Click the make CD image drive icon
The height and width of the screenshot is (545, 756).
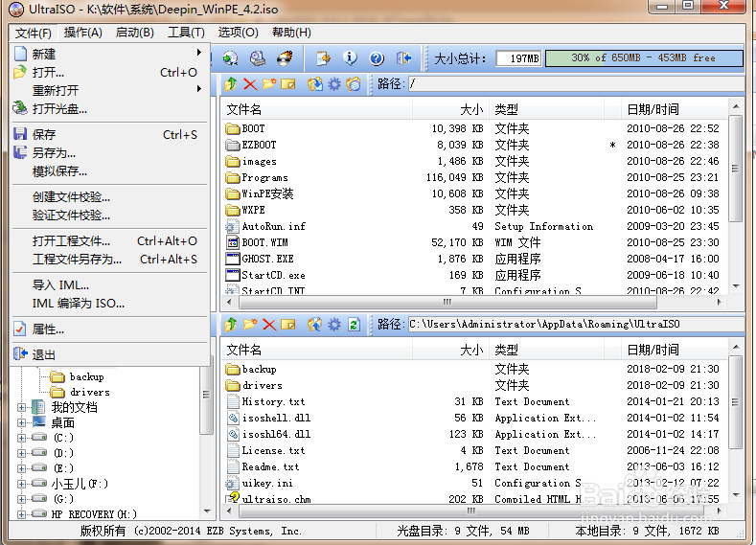coord(258,58)
